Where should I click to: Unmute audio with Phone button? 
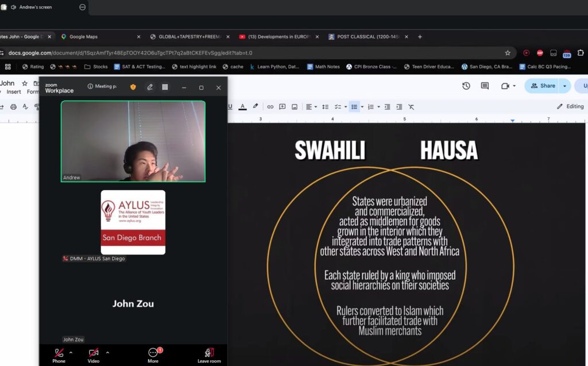[x=59, y=355]
